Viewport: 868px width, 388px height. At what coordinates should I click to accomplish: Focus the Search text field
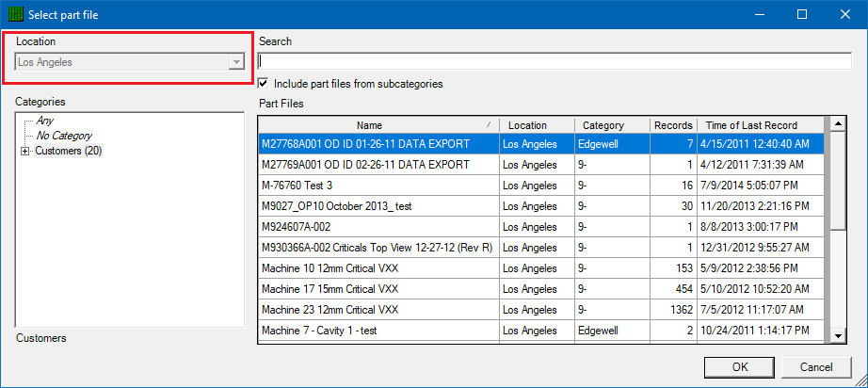[555, 61]
